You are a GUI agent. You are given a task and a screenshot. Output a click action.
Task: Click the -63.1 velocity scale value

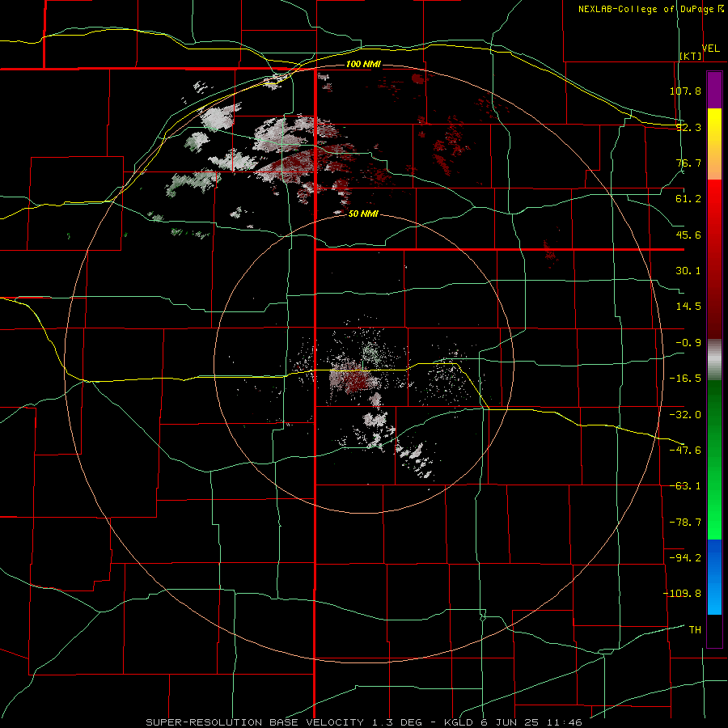click(685, 486)
